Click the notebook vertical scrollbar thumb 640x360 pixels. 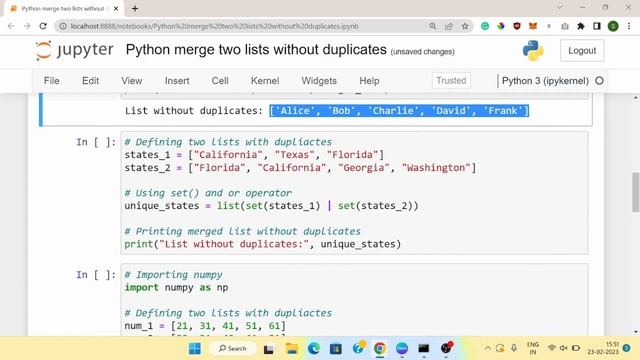point(636,192)
